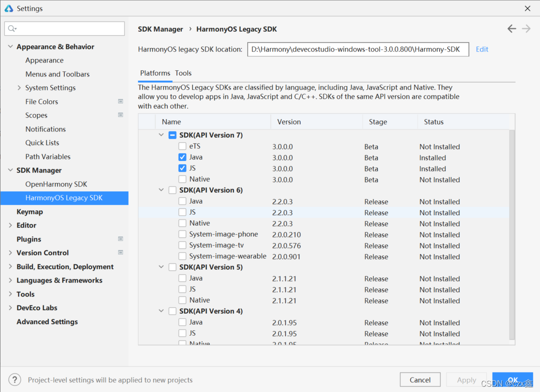
Task: Check the SDK(API Version 5) checkbox
Action: 173,267
